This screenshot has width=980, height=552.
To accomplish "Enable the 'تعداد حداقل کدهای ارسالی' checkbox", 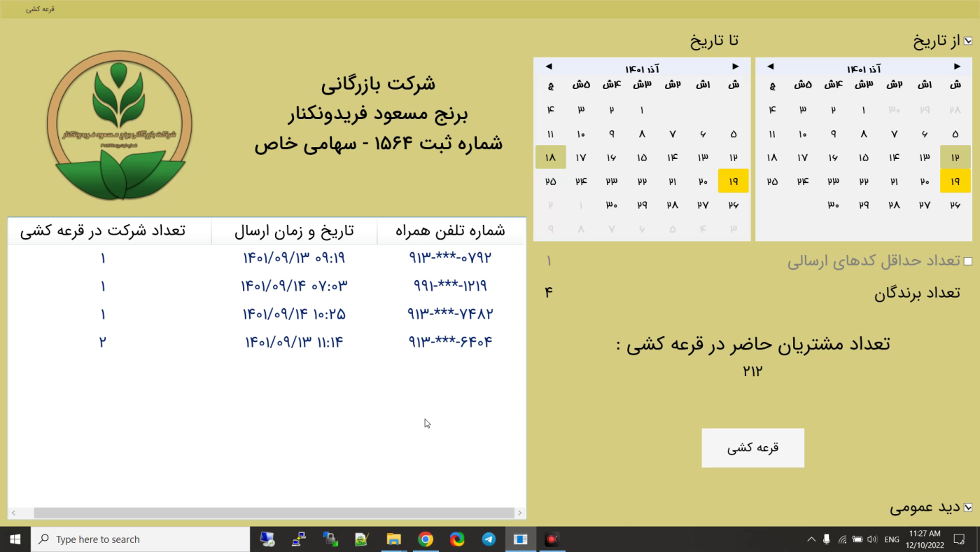I will click(x=968, y=261).
